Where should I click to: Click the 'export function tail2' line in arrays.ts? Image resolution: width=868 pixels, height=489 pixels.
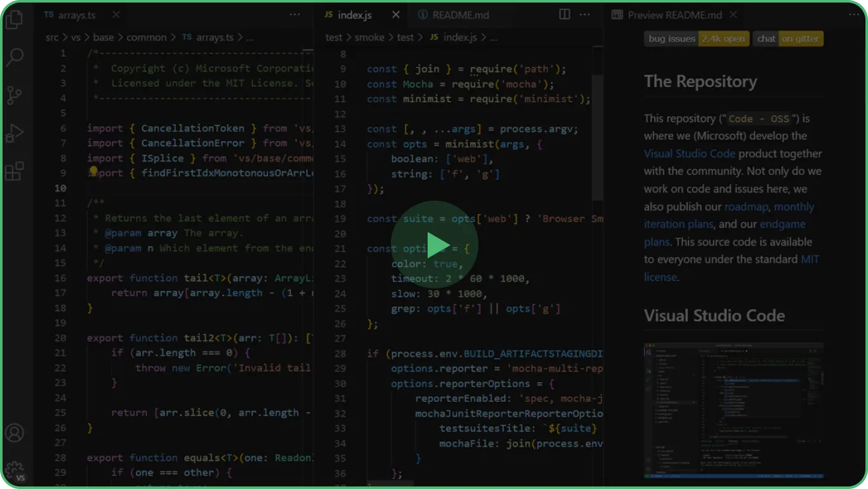coord(200,338)
